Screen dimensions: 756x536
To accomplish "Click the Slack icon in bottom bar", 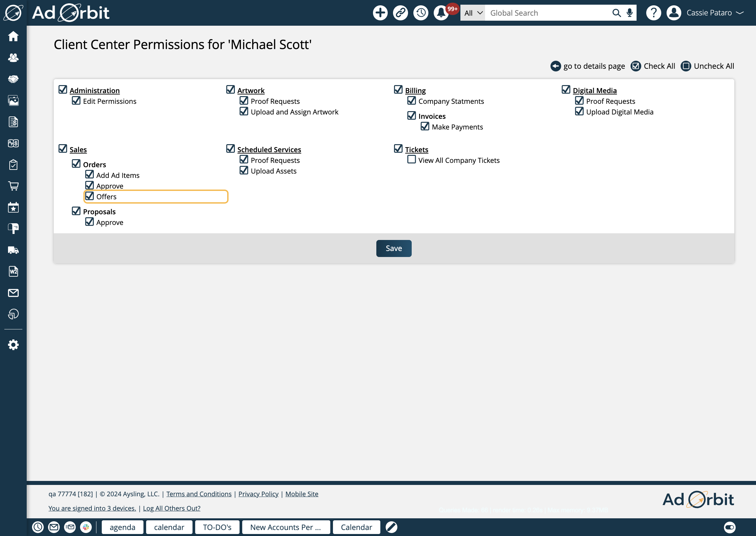I will point(86,527).
